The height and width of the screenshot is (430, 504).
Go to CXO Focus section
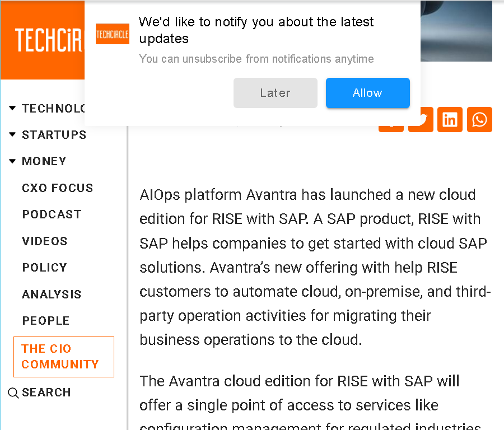58,188
